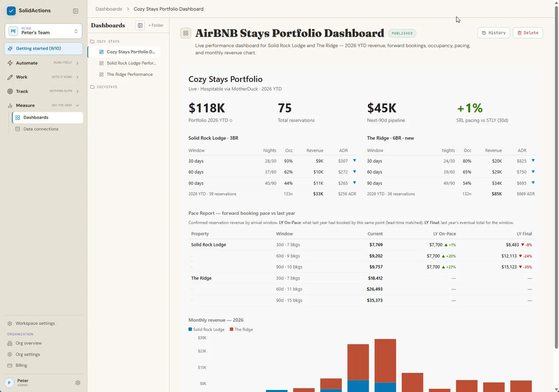Image resolution: width=559 pixels, height=392 pixels.
Task: Click the Org overview building icon
Action: (x=10, y=343)
